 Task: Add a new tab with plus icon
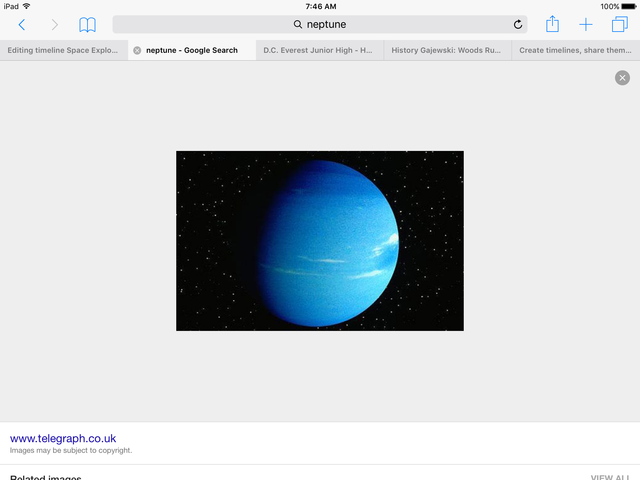click(586, 24)
